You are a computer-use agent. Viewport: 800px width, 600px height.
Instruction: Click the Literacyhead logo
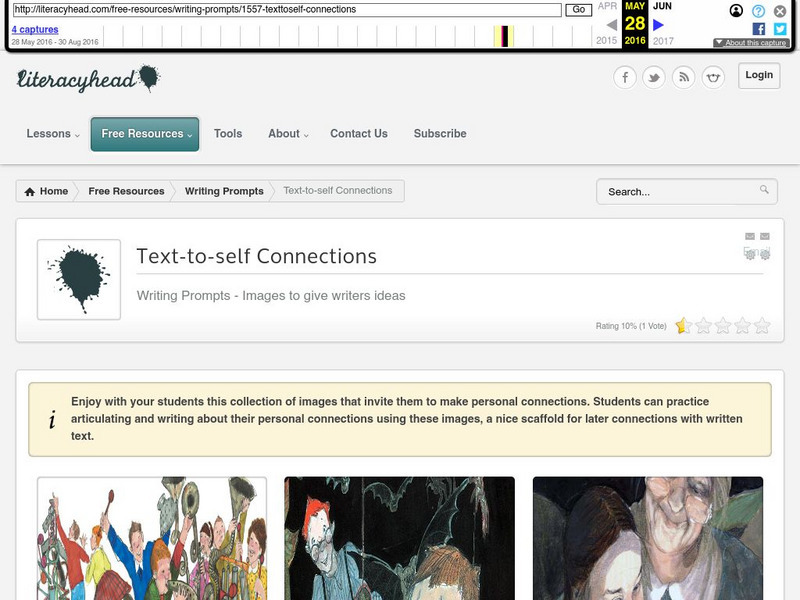tap(88, 79)
